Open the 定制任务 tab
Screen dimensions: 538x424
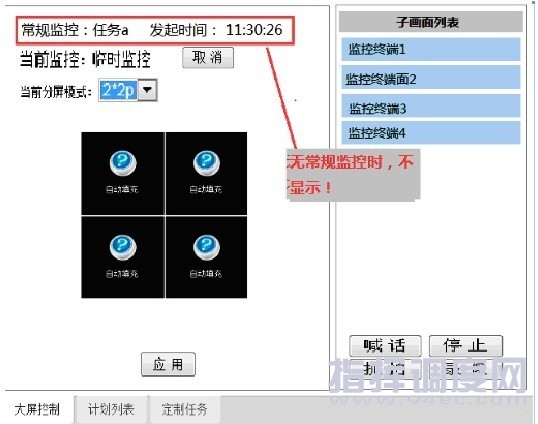185,410
